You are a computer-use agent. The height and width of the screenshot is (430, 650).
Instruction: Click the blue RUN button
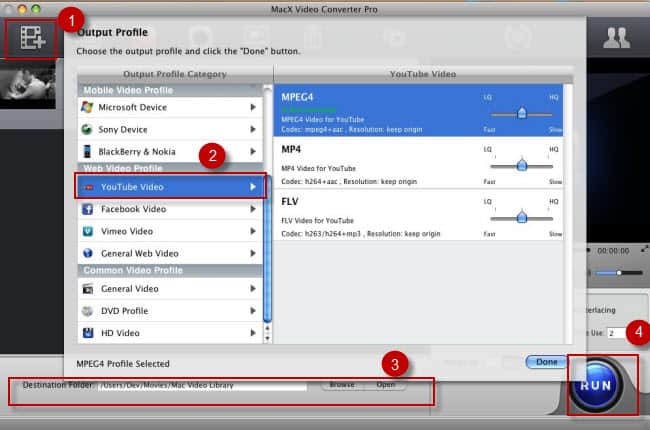pos(596,385)
